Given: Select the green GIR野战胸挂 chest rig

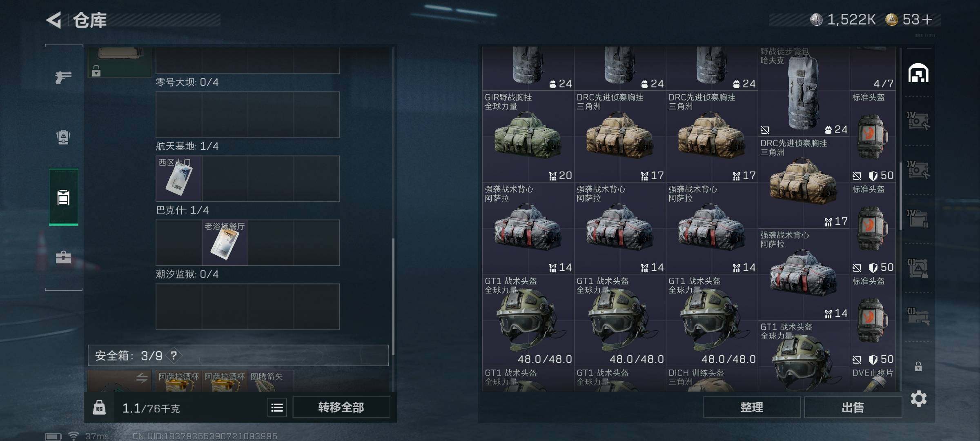Looking at the screenshot, I should 528,136.
